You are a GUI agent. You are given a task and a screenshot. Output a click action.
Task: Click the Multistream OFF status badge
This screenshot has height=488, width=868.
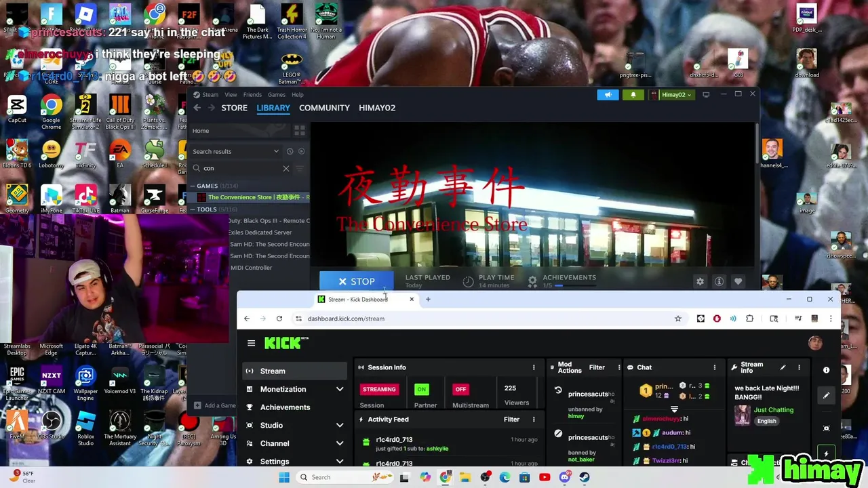[460, 389]
